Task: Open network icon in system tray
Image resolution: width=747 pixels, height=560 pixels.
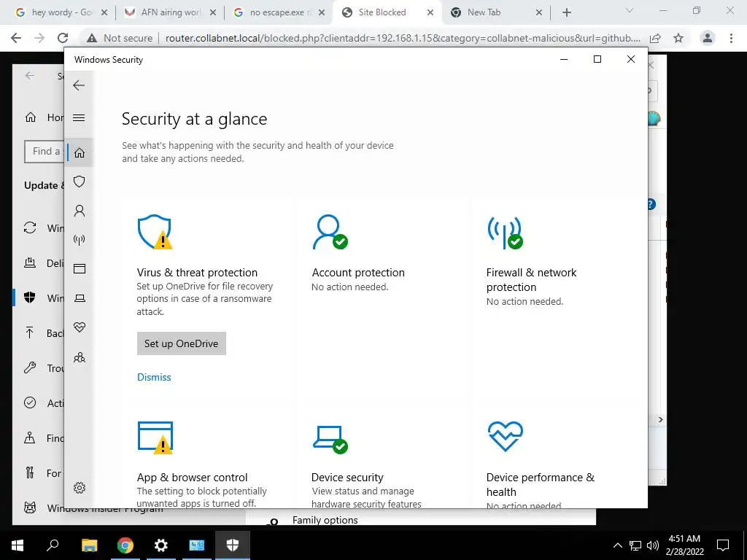Action: [635, 545]
